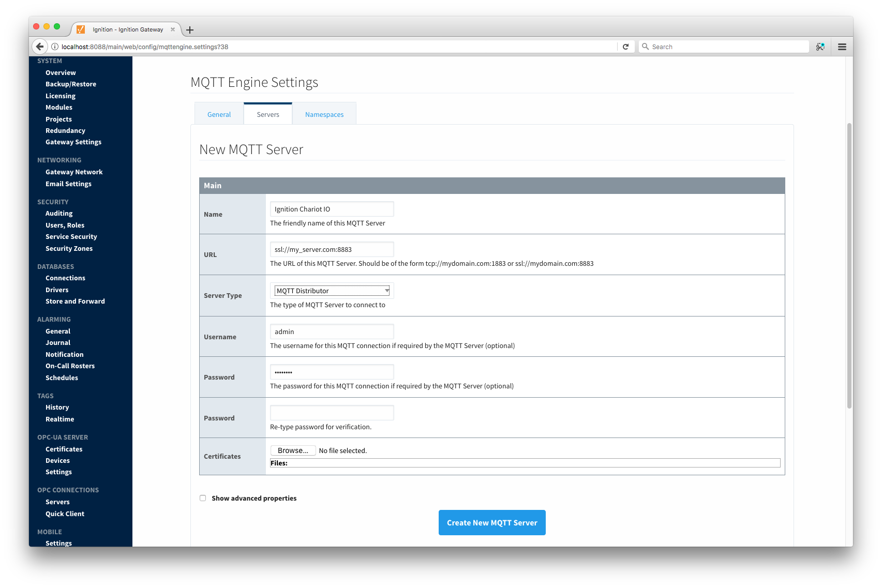The width and height of the screenshot is (882, 588).
Task: Reload the page with the refresh icon
Action: pyautogui.click(x=626, y=46)
